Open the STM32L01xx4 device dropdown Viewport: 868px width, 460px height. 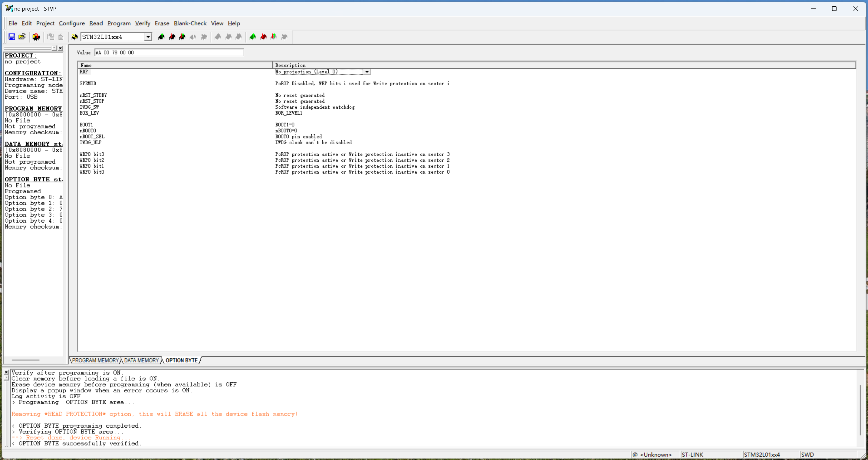(x=148, y=37)
